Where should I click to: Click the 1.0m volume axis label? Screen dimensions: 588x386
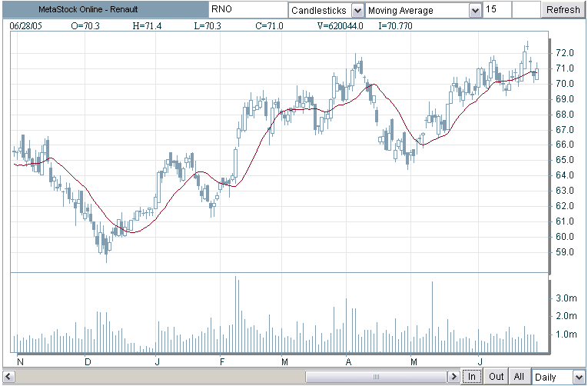click(566, 334)
